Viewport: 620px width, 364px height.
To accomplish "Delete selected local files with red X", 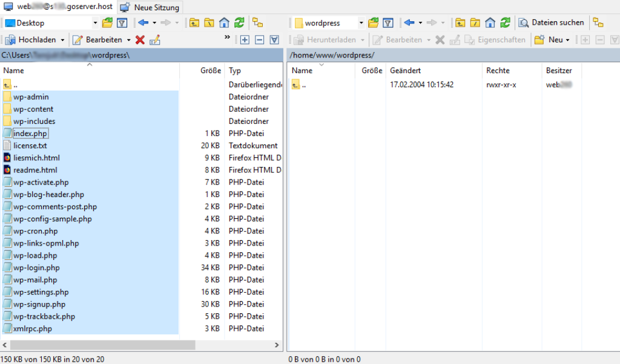I will [x=140, y=40].
